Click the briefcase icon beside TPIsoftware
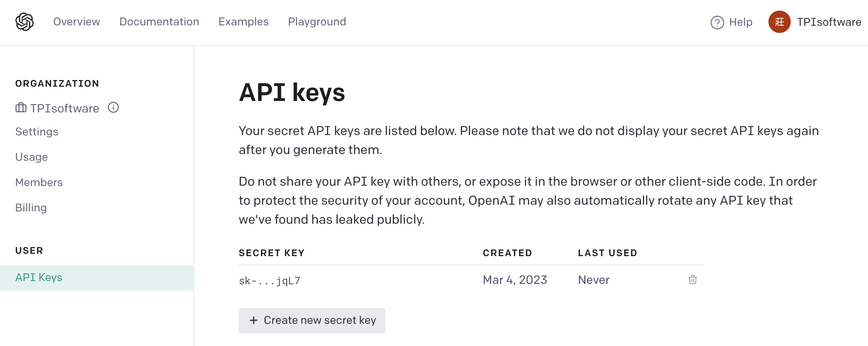Screen dimensions: 868x346 pos(21,108)
